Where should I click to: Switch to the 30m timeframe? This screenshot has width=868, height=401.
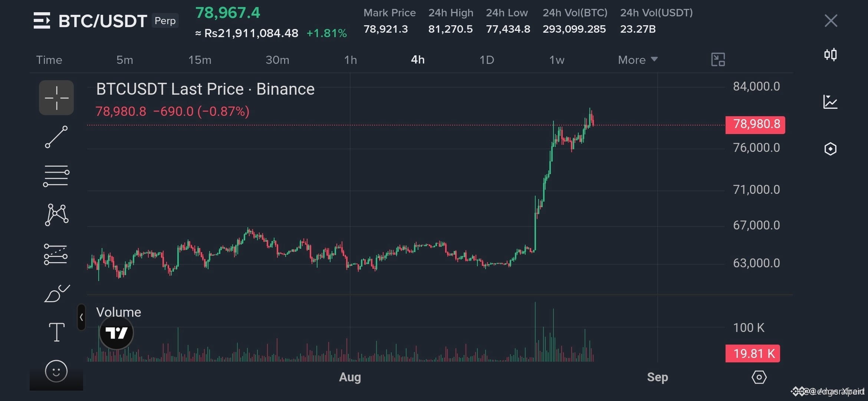[x=277, y=60]
